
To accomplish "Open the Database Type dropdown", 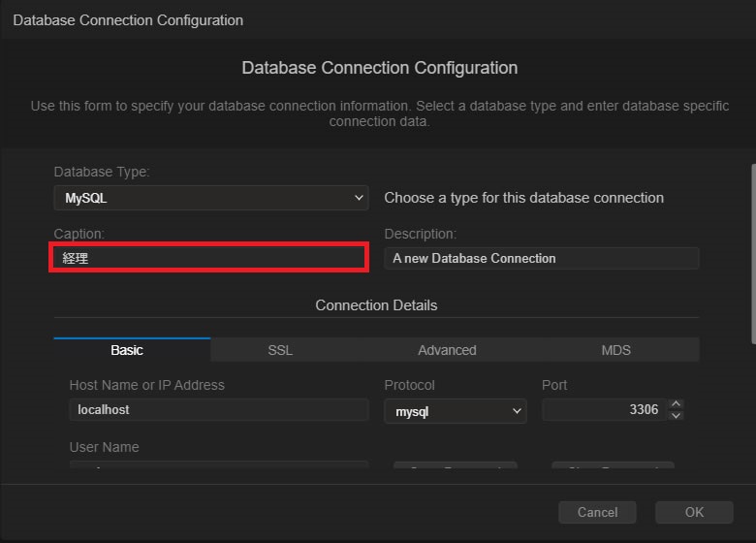I will (x=210, y=198).
